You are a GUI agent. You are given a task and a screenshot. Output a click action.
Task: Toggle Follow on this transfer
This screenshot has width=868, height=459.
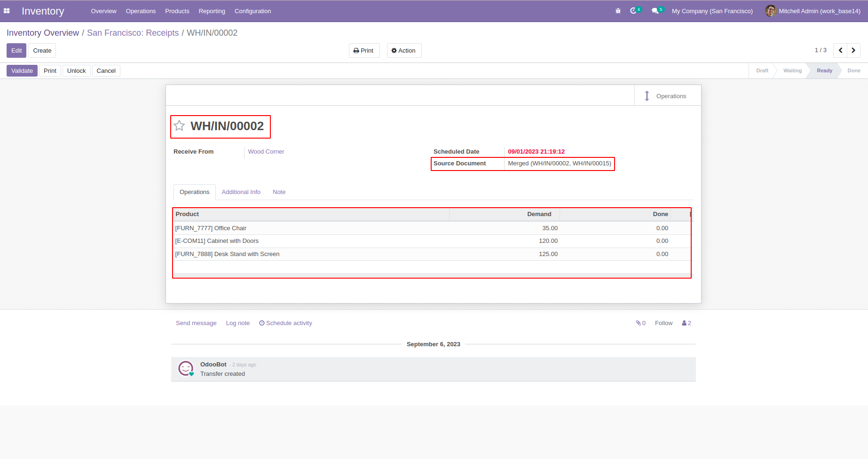tap(663, 323)
